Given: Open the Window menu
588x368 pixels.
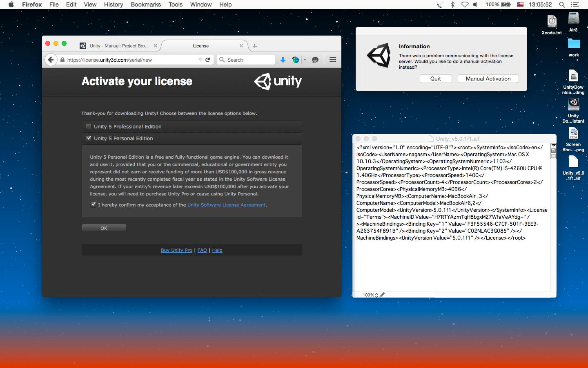Looking at the screenshot, I should tap(201, 4).
